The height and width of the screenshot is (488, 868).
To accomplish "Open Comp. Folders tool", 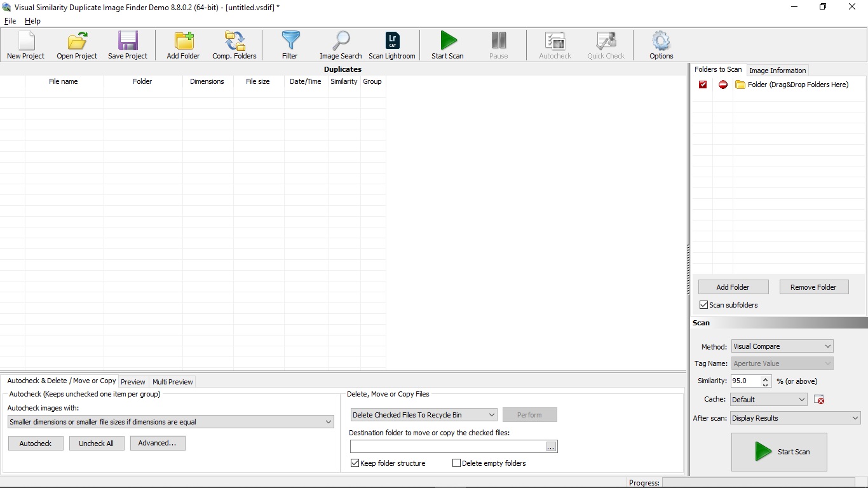I will pyautogui.click(x=234, y=41).
